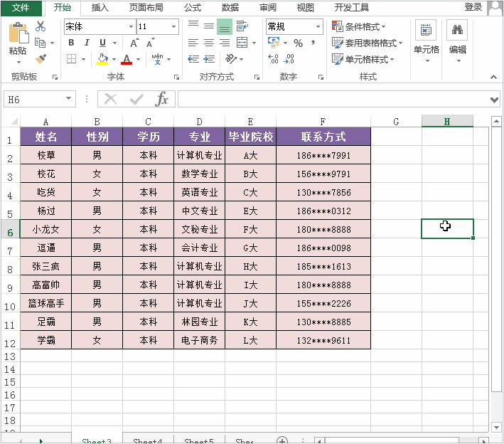Open the font size 11 dropdown
The image size is (504, 444).
[x=173, y=26]
